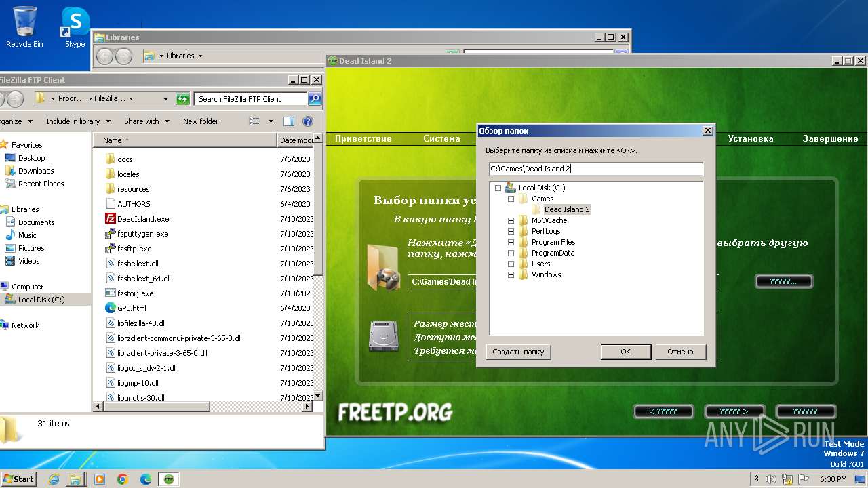
Task: Open the Skype desktop shortcut
Action: click(x=75, y=27)
